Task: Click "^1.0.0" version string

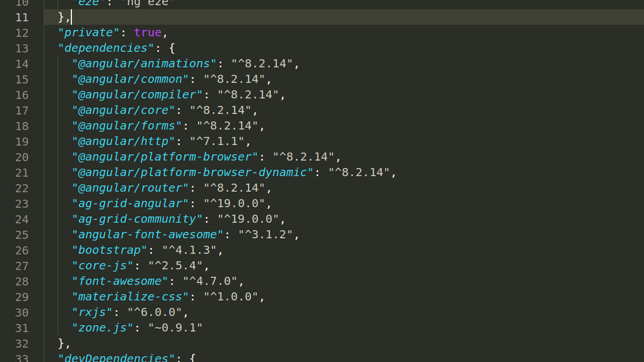Action: [231, 296]
